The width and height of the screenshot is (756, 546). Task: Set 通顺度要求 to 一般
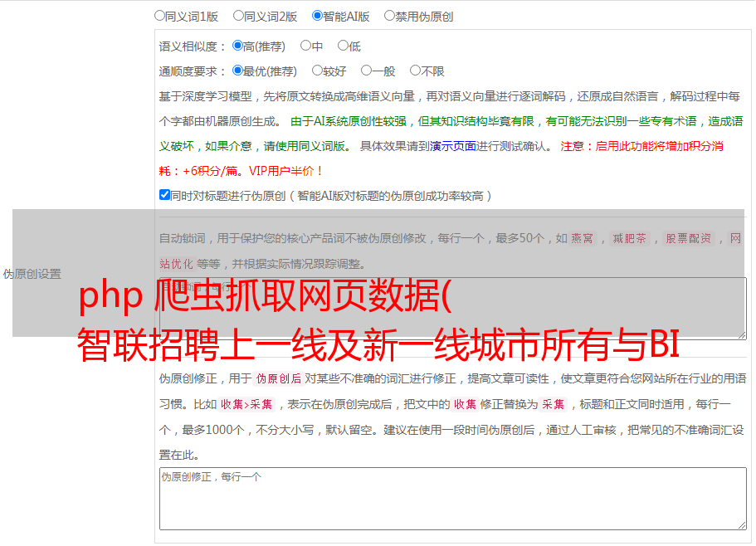click(367, 71)
